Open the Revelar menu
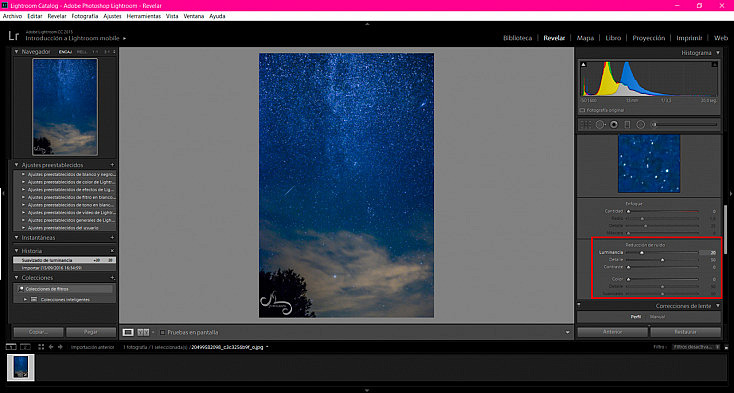The image size is (734, 393). (57, 16)
